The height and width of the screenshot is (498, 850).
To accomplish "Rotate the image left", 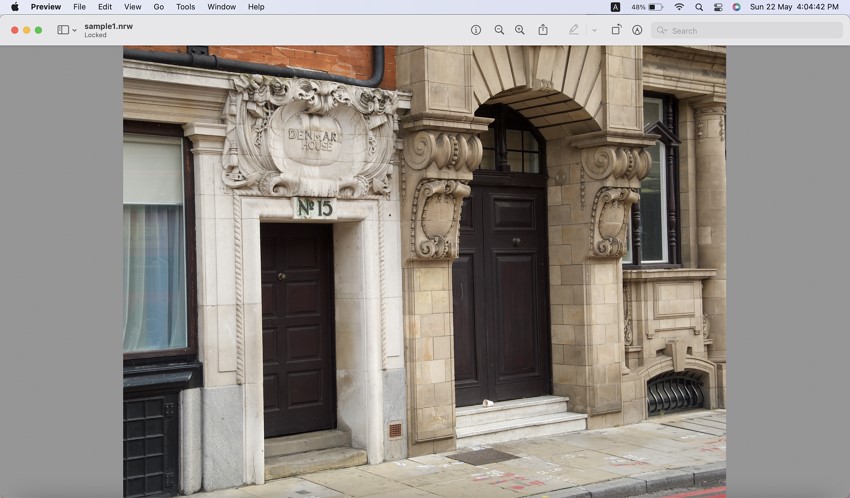I will point(616,30).
